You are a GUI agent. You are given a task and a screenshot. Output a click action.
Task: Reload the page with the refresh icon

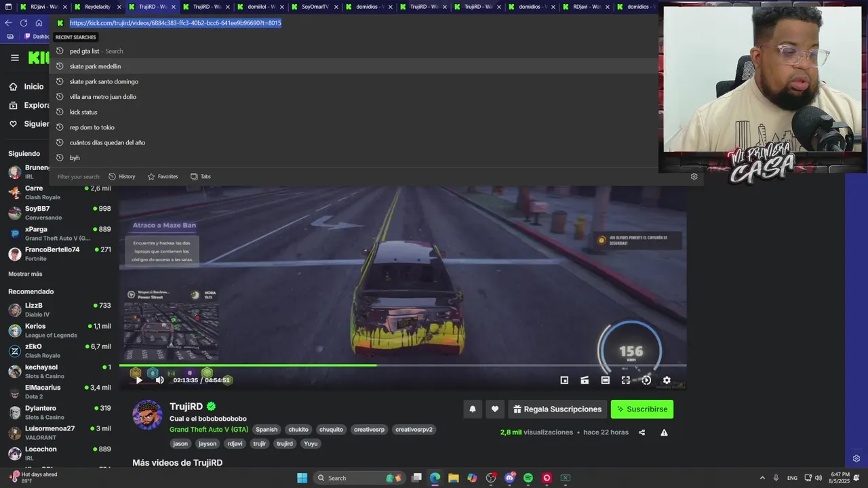24,22
